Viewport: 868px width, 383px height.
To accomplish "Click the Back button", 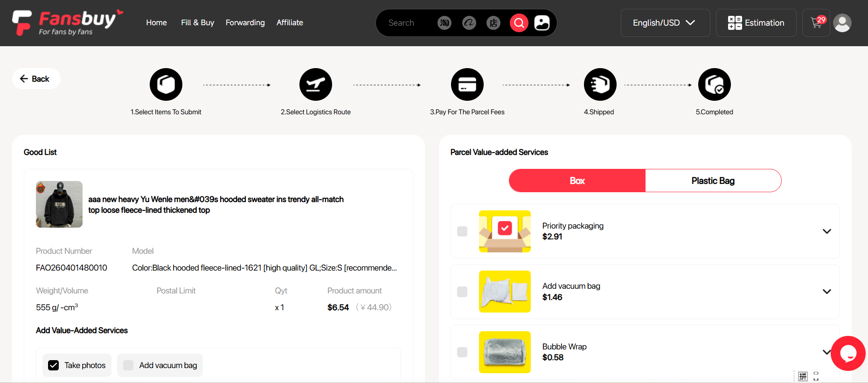I will tap(36, 79).
